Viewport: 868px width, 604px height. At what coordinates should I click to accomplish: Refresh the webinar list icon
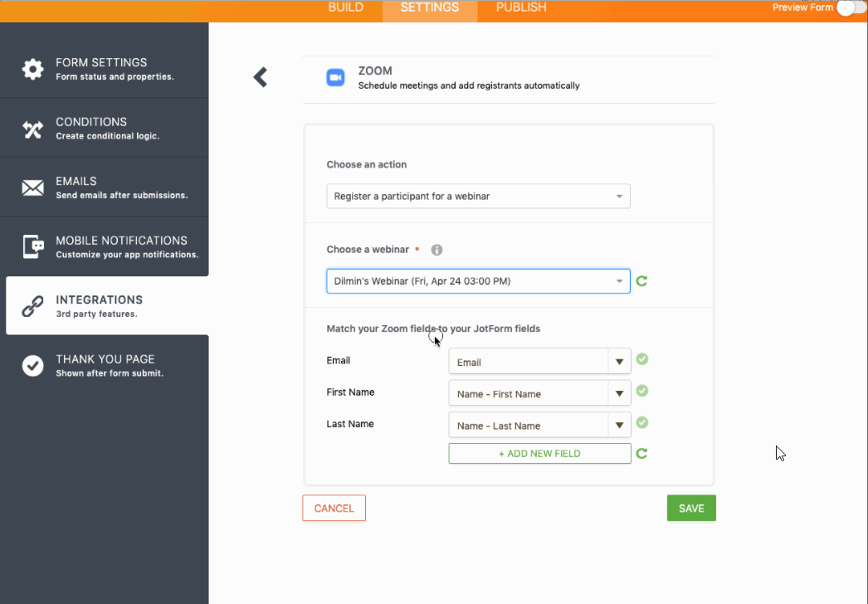(641, 281)
